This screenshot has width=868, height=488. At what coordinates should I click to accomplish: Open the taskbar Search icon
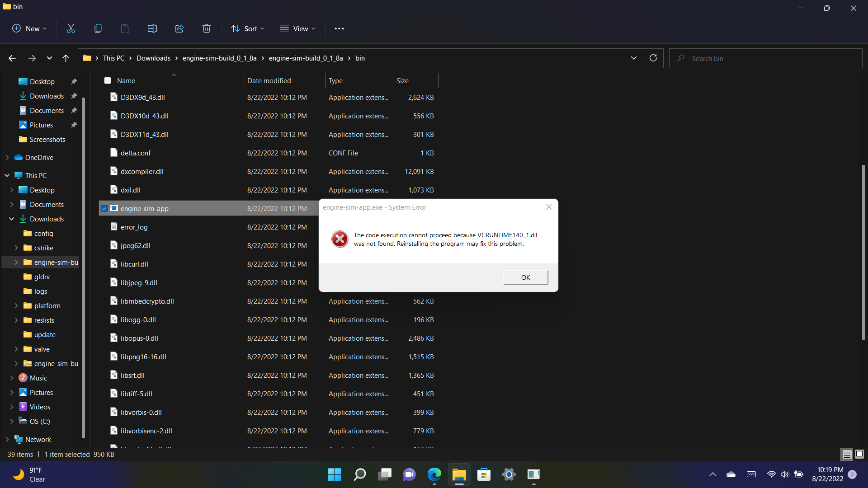coord(360,474)
